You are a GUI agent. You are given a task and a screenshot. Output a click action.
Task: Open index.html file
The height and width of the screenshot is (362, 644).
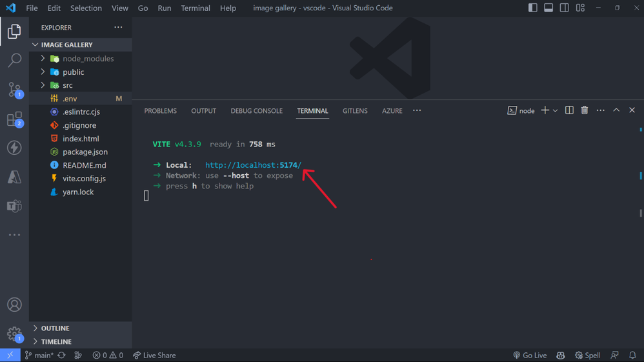pyautogui.click(x=81, y=139)
